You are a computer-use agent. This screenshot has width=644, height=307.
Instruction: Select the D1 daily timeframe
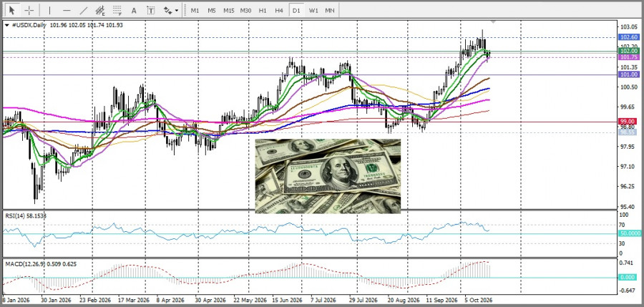(296, 10)
